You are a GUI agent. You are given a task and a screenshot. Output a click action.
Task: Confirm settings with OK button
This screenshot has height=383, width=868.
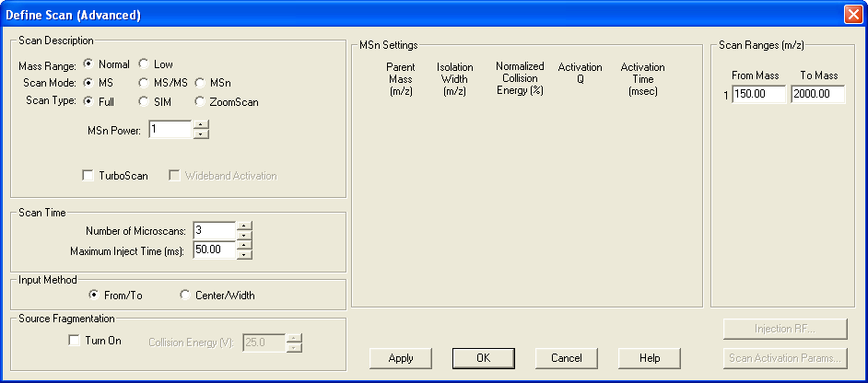(483, 358)
